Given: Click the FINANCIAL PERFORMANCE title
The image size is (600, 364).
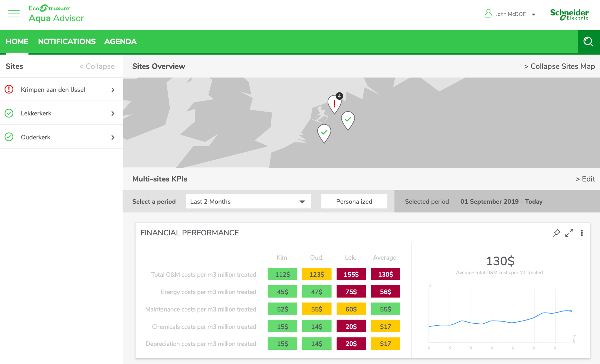Looking at the screenshot, I should (190, 233).
